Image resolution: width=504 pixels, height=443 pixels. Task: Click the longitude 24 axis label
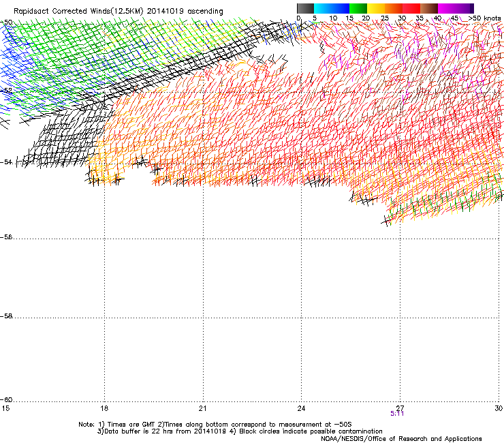301,408
